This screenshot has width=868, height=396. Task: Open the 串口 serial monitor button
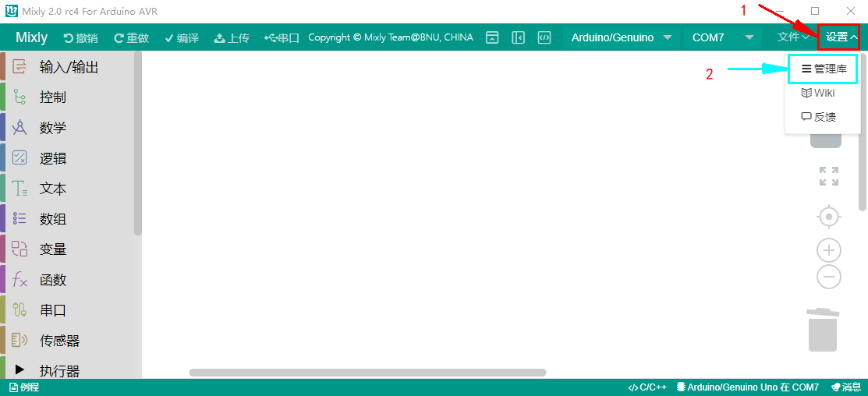pos(282,37)
